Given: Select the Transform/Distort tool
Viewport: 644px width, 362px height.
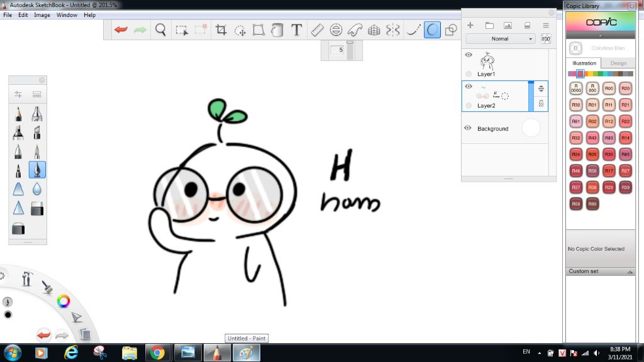Looking at the screenshot, I should [258, 30].
